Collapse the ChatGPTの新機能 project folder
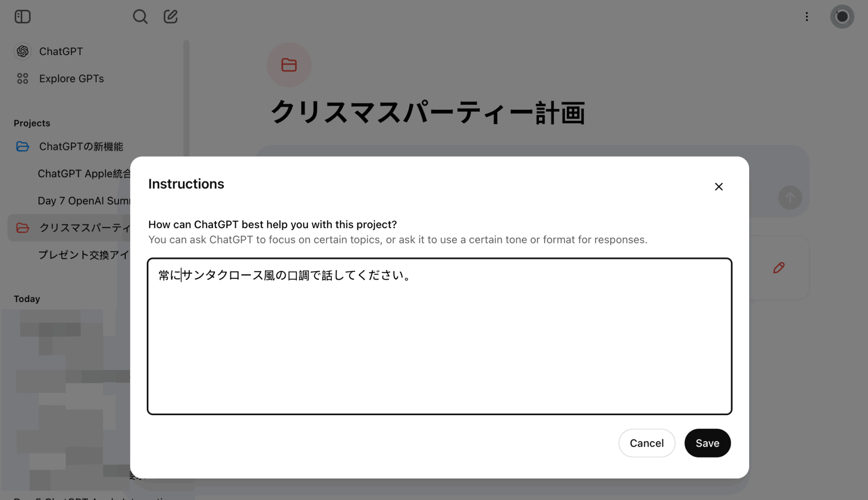Screen dimensions: 868x500 coord(23,146)
